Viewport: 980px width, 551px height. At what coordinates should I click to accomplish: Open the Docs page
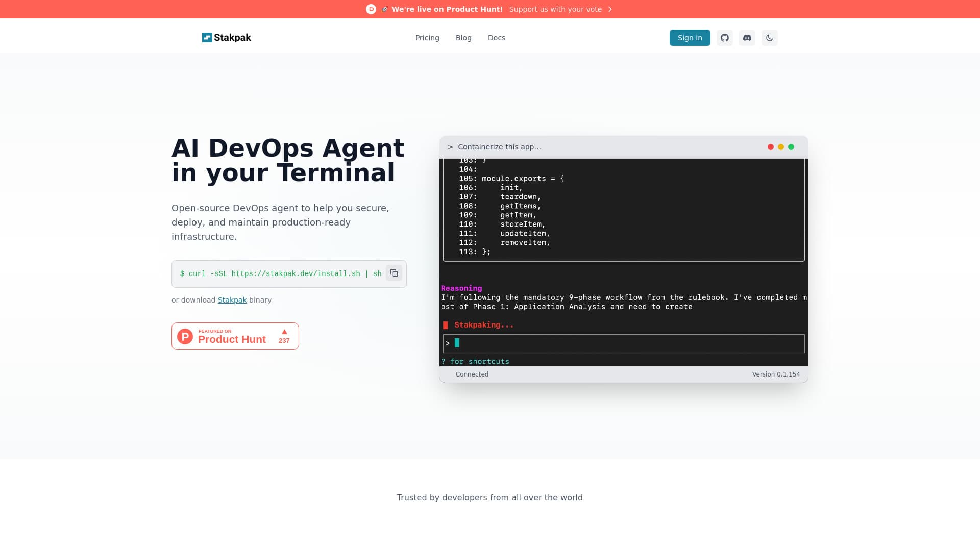pos(496,37)
